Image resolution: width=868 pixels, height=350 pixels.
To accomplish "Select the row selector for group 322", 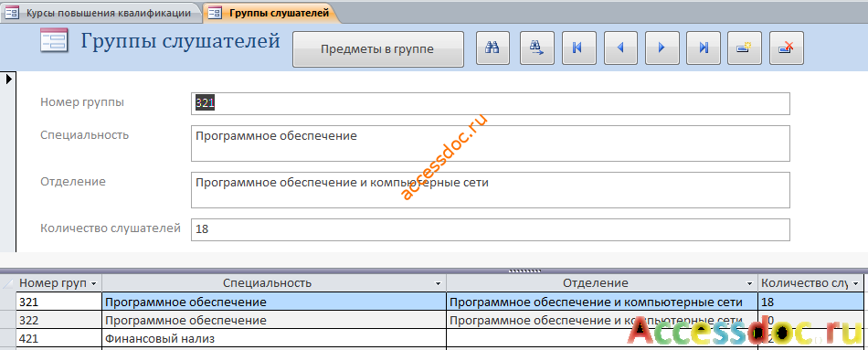I will pos(7,320).
